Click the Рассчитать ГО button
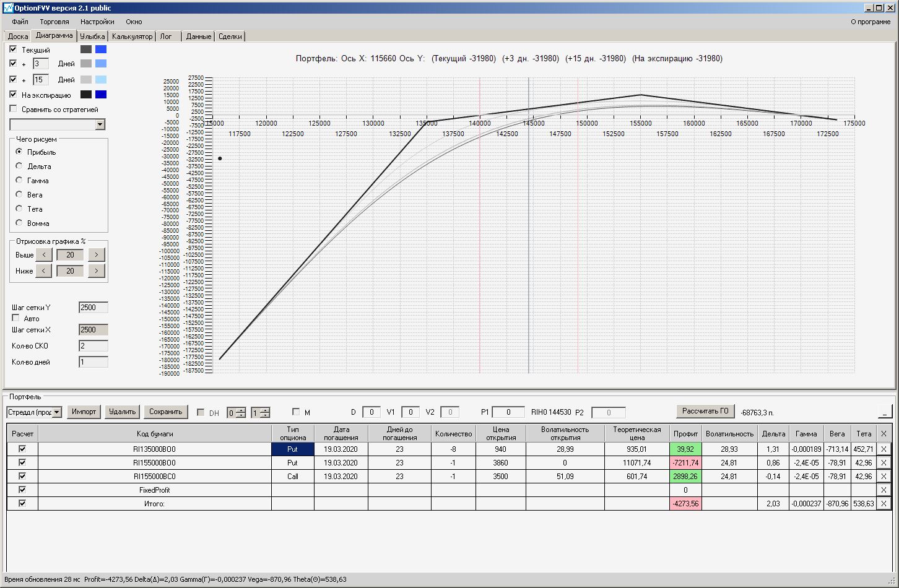The width and height of the screenshot is (899, 588). (705, 411)
